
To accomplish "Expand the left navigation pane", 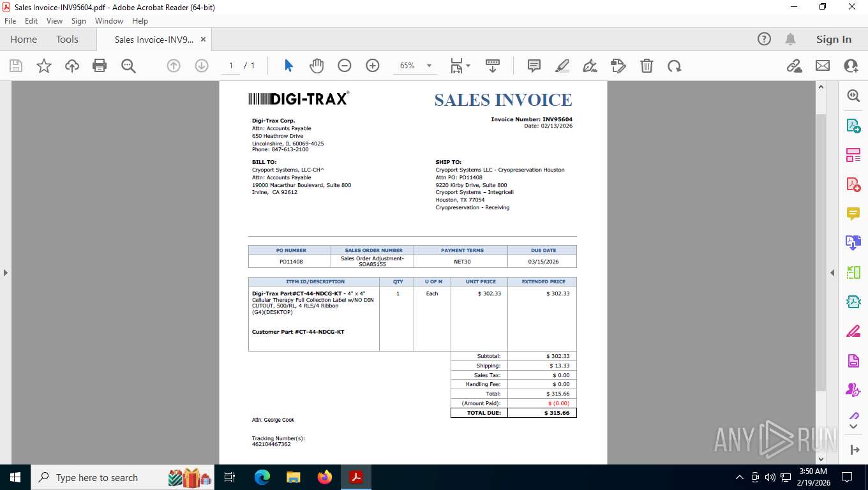I will click(6, 273).
